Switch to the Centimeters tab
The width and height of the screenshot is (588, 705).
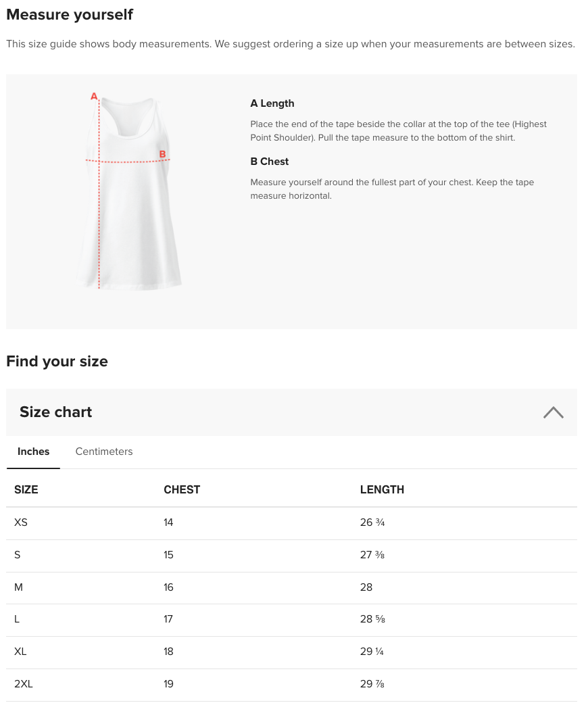103,452
